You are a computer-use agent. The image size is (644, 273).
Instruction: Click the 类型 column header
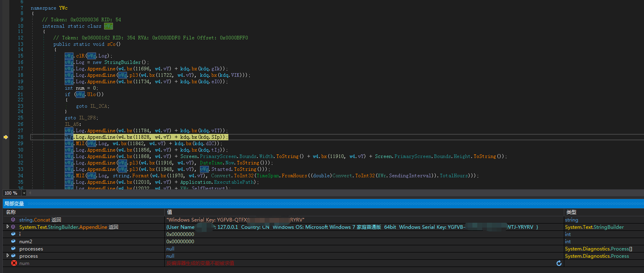coord(571,212)
